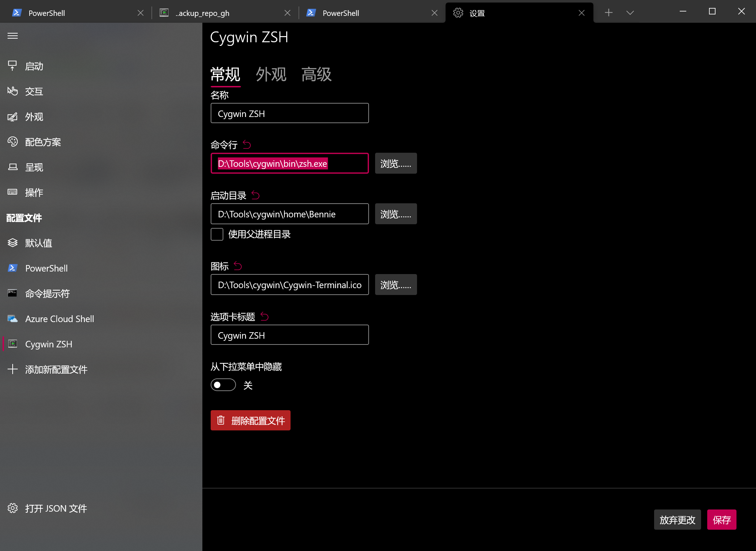Switch to the second PowerShell tab

(371, 13)
